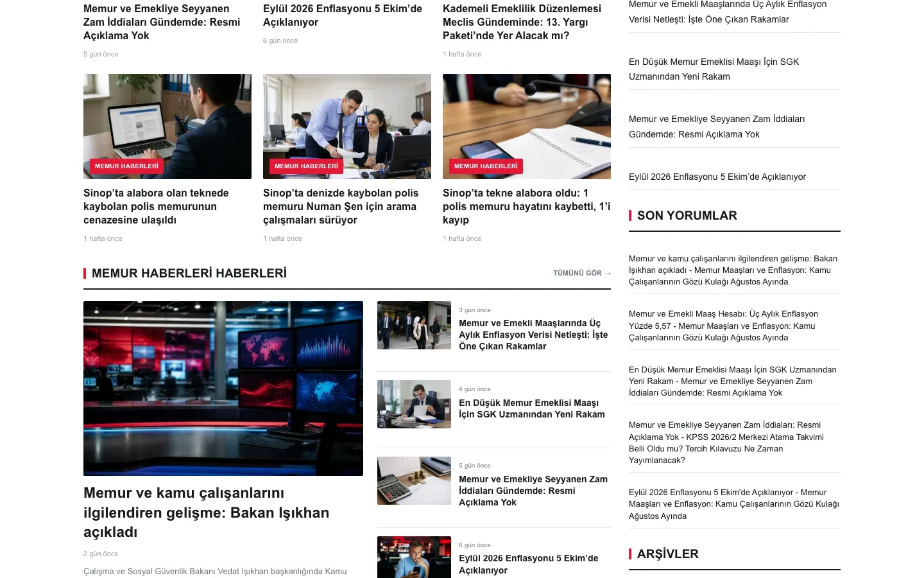924x578 pixels.
Task: Open 'Sinop'ta tekne alabora oldu' headline
Action: tap(526, 206)
